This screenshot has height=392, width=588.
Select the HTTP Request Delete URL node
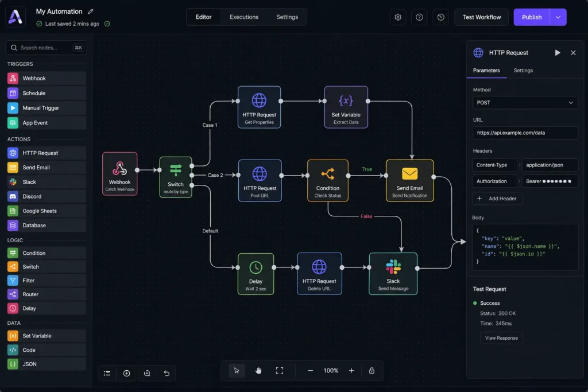pos(319,274)
